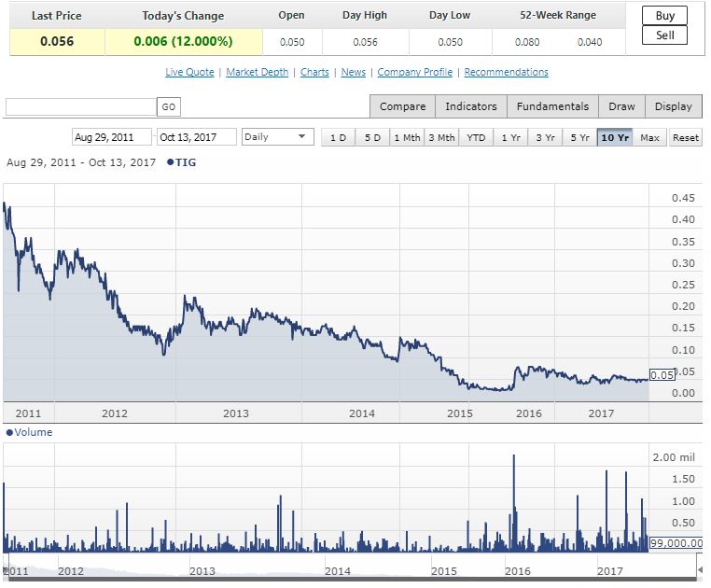The width and height of the screenshot is (711, 588).
Task: Click the 2.00 mil volume axis label
Action: [x=674, y=457]
